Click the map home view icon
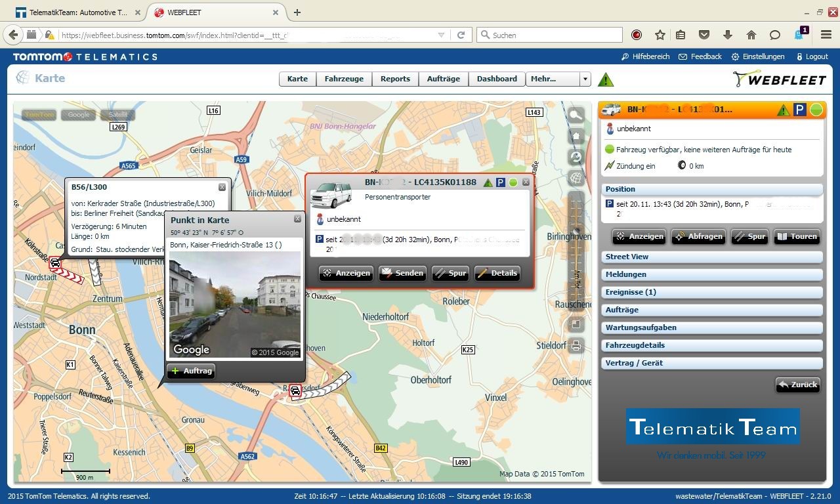The width and height of the screenshot is (840, 504). (x=576, y=136)
